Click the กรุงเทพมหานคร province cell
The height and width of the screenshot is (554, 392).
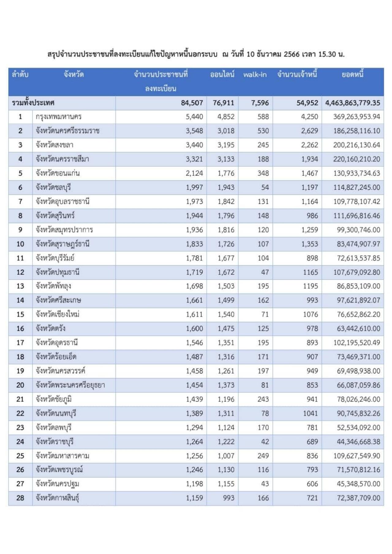point(58,117)
